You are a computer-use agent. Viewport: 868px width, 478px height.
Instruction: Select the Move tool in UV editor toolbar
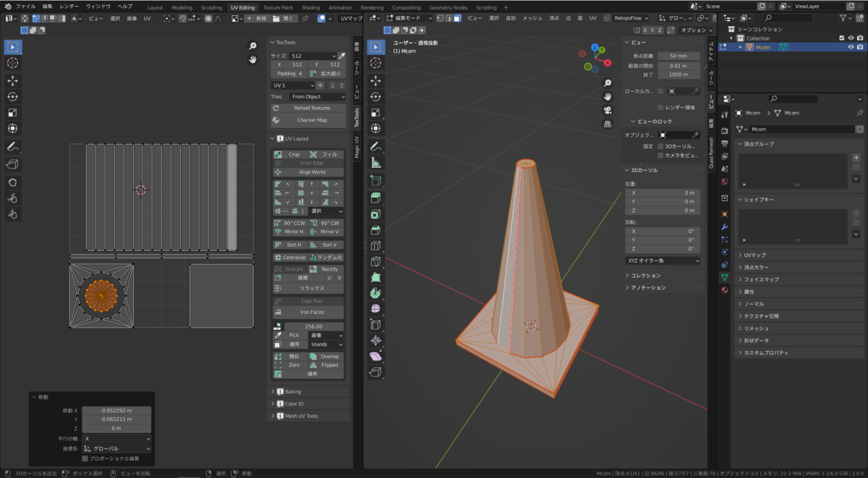[x=13, y=80]
